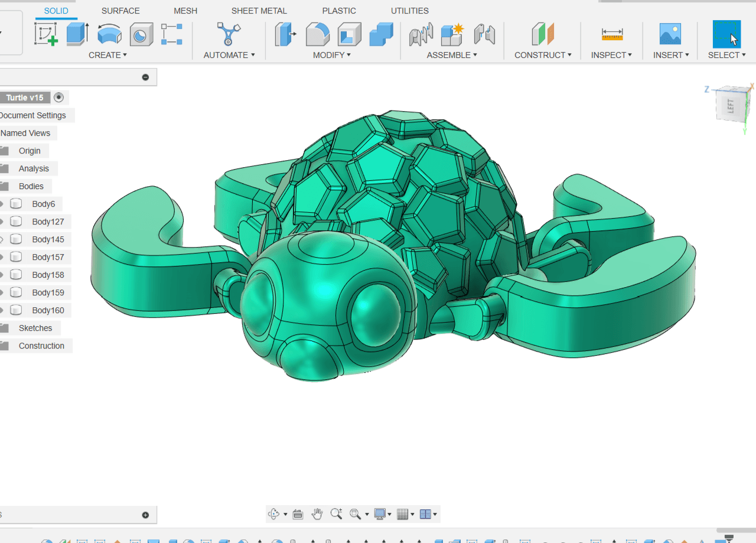Switch to the UTILITIES tab
The image size is (756, 543).
tap(410, 11)
